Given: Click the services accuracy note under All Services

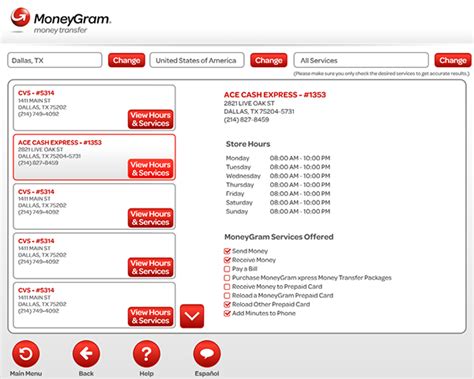Looking at the screenshot, I should pyautogui.click(x=381, y=74).
